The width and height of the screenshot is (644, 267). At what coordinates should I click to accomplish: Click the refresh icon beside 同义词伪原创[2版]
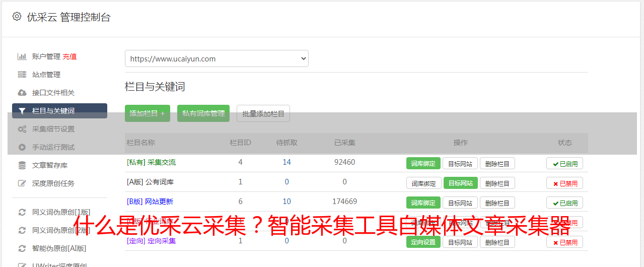coord(22,230)
